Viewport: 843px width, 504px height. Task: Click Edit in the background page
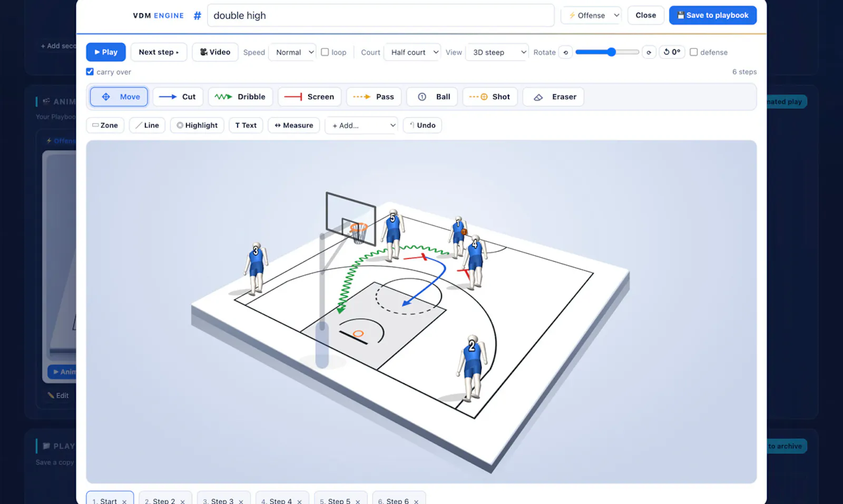(58, 396)
